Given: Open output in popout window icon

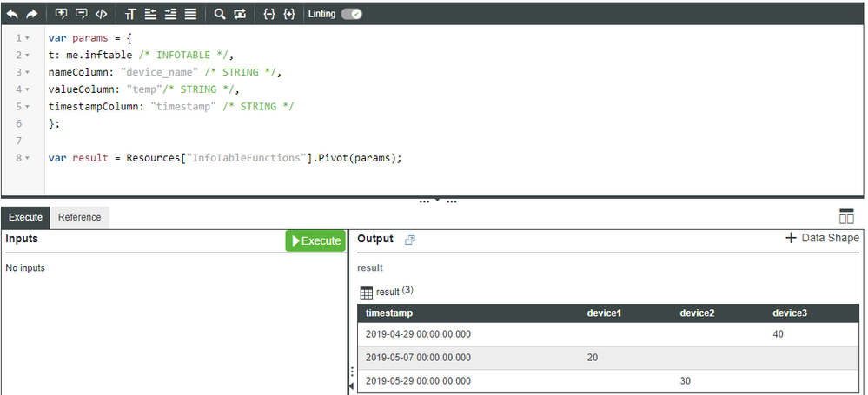Looking at the screenshot, I should (x=409, y=240).
